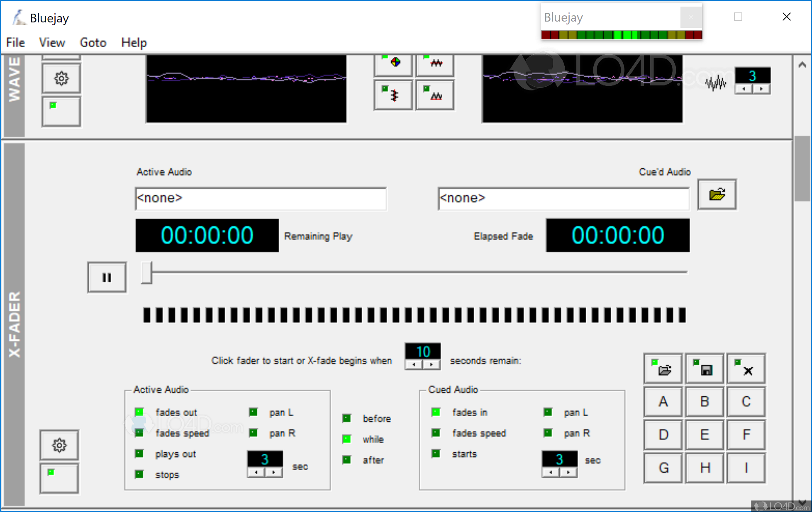The image size is (812, 512).
Task: Click the preset load folder button
Action: coord(663,369)
